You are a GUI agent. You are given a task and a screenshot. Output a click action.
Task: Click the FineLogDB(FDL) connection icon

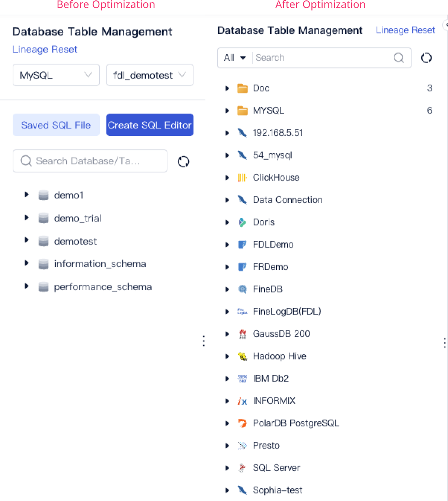tap(242, 312)
